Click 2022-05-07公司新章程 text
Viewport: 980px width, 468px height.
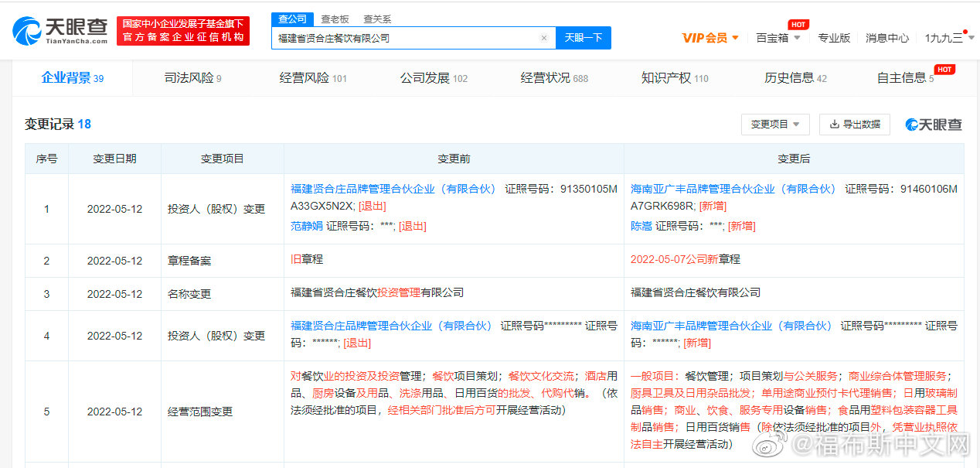click(686, 259)
